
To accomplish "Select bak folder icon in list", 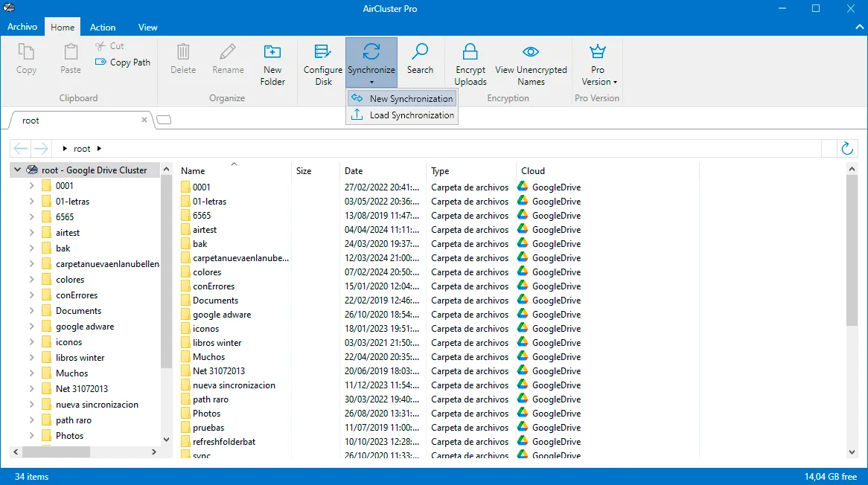I will click(x=185, y=244).
